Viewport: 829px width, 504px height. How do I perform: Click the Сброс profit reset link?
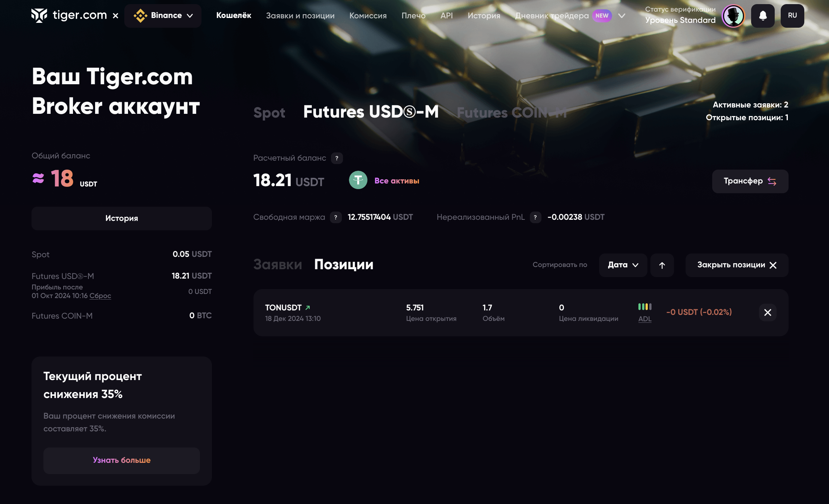click(x=100, y=296)
